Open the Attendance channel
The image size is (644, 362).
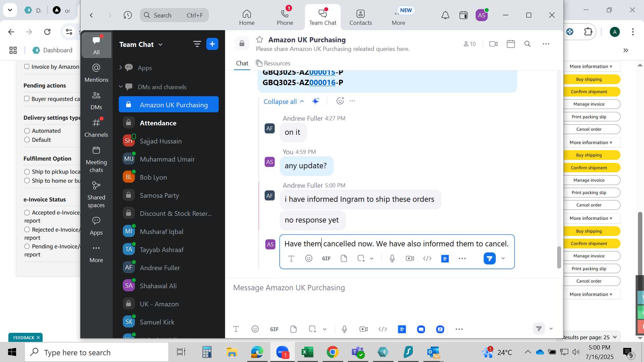[x=169, y=123]
